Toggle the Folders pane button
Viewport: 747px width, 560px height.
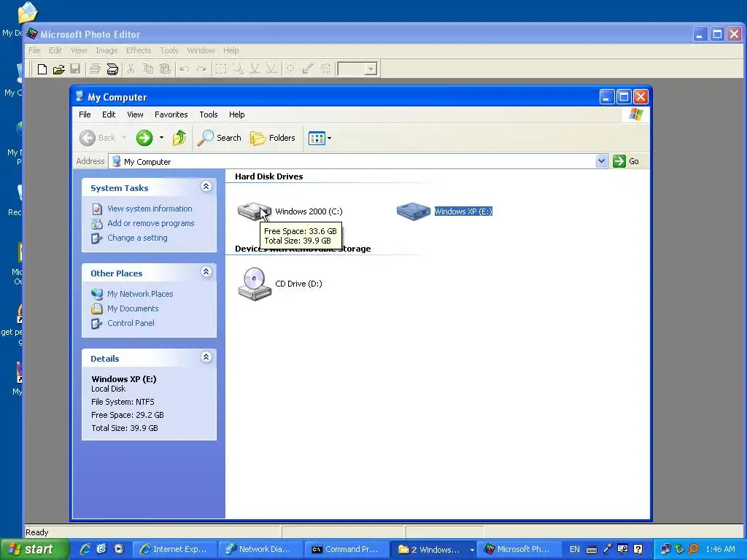tap(273, 138)
